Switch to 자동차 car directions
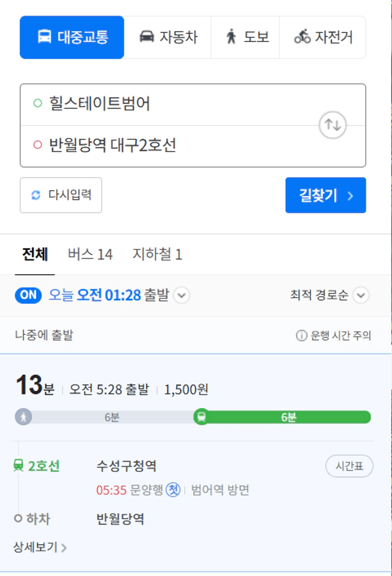This screenshot has width=392, height=576. pos(168,37)
